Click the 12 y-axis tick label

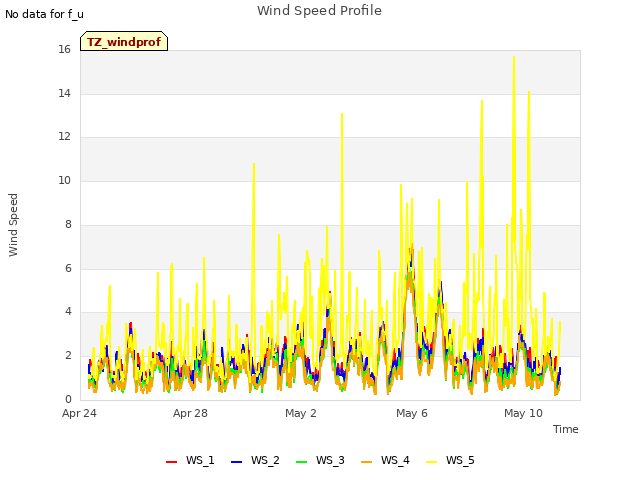coord(64,137)
